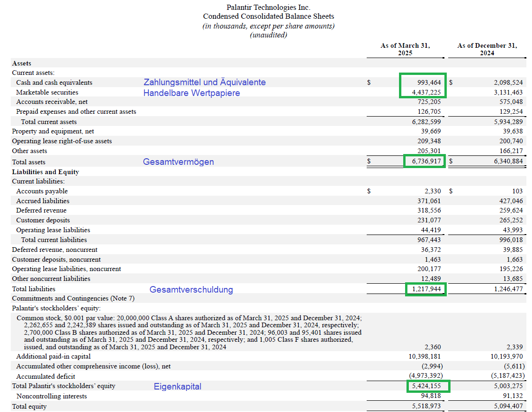Screen dimensions: 532x412
Task: Select 'Operating lease liabilities, noncurrent' label
Action: click(x=66, y=269)
